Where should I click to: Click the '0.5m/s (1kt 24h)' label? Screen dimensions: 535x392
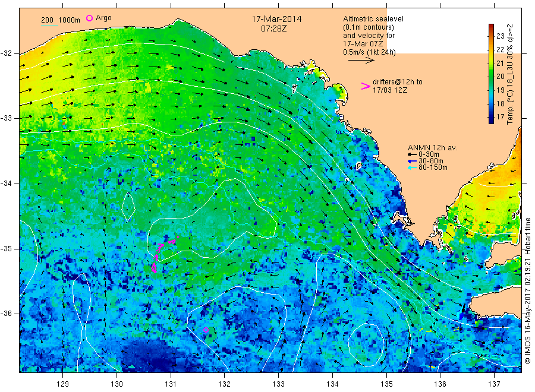pyautogui.click(x=369, y=52)
